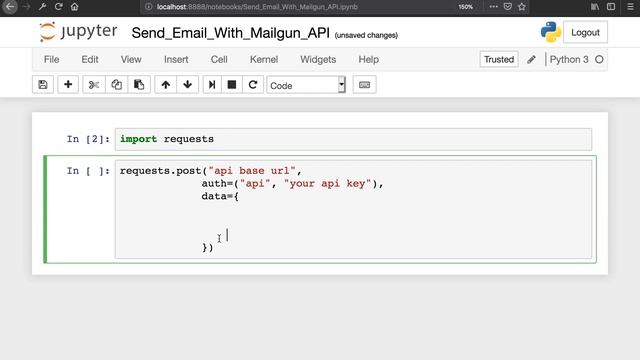Viewport: 640px width, 360px height.
Task: Open the File menu
Action: click(51, 60)
